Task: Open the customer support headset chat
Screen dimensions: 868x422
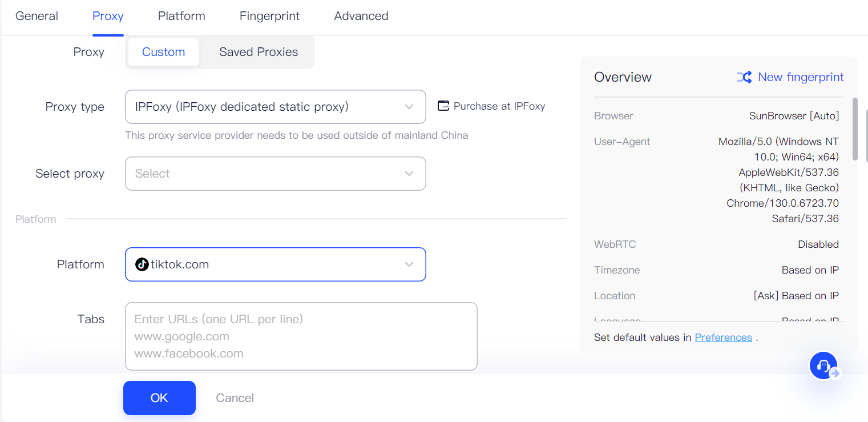Action: point(823,365)
